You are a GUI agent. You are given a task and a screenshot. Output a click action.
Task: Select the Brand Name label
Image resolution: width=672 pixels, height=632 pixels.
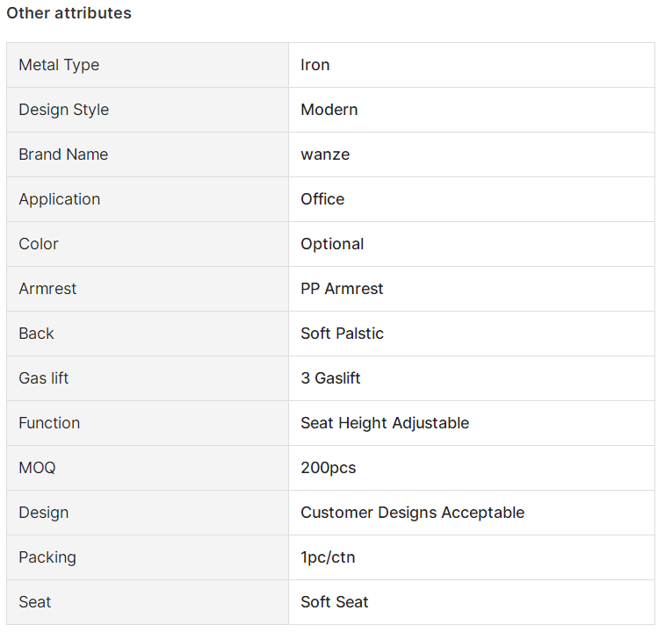click(63, 154)
